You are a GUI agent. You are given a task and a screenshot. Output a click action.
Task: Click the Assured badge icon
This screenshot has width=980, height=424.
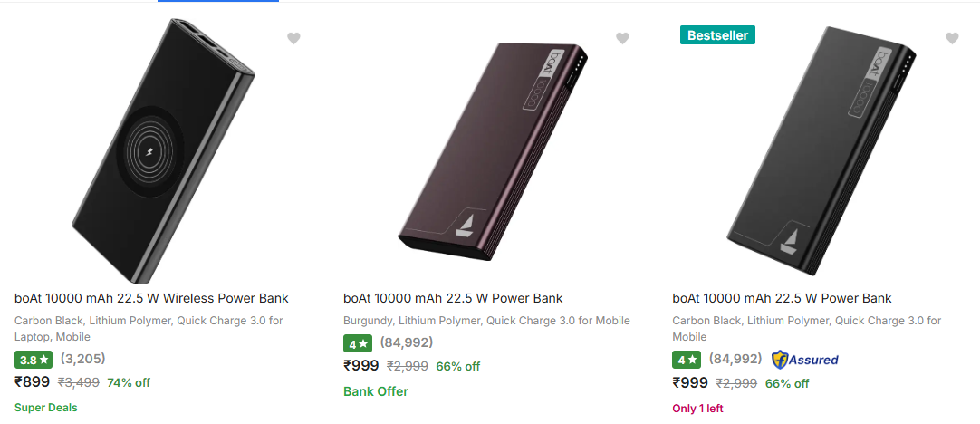pos(804,360)
